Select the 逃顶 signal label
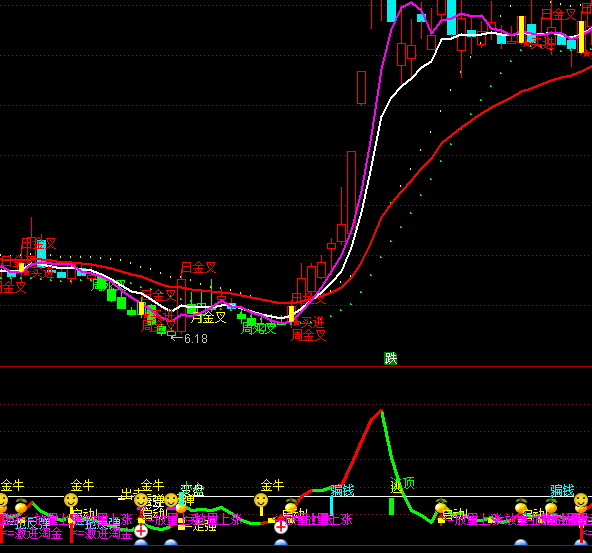Image resolution: width=592 pixels, height=553 pixels. click(402, 484)
